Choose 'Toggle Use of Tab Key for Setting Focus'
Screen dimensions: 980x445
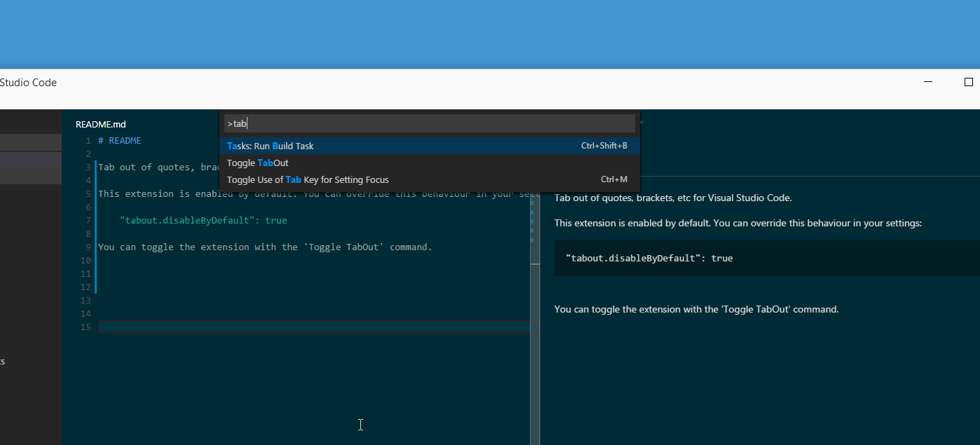tap(308, 179)
